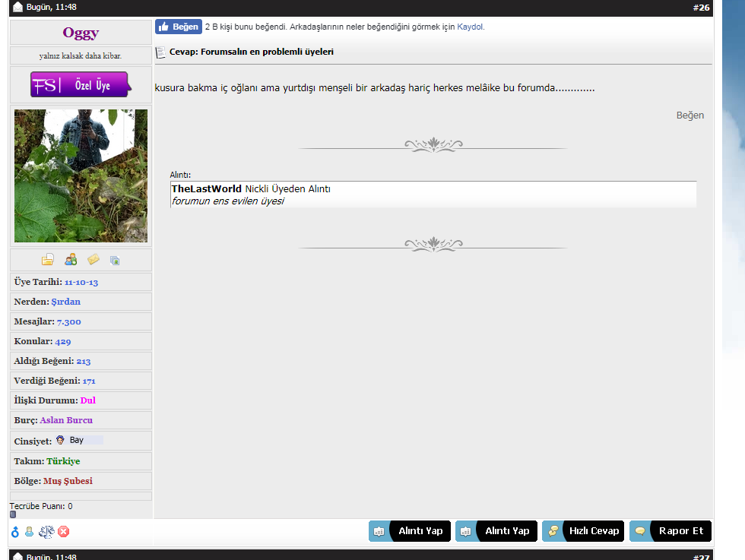Open Oggy's avatar photo
745x560 pixels.
tap(81, 176)
